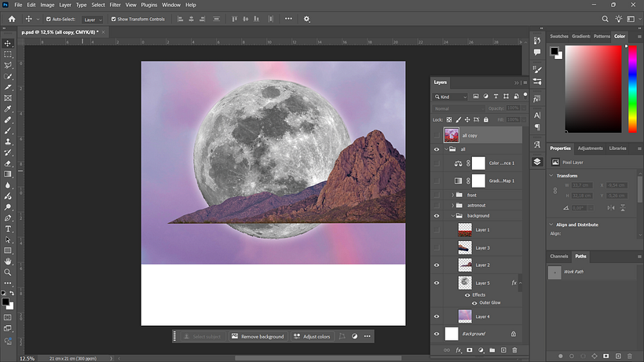
Task: Click the delete layer trash icon
Action: (x=514, y=350)
